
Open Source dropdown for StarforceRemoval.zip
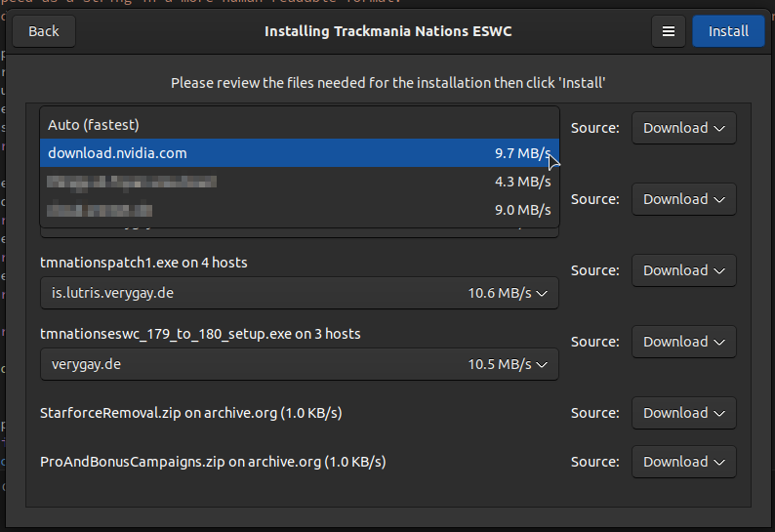tap(683, 413)
